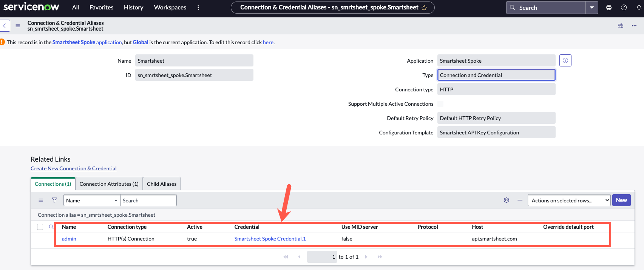Open the admin connection record
644x270 pixels.
(x=69, y=239)
